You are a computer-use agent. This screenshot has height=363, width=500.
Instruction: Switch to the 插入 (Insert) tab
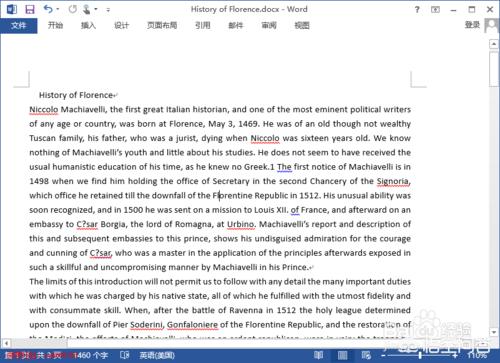88,25
